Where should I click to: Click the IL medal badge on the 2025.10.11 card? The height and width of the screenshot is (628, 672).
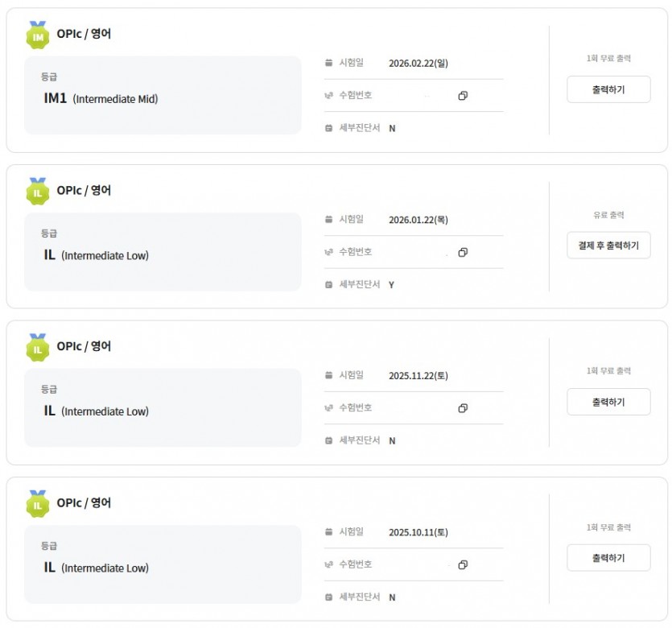38,503
